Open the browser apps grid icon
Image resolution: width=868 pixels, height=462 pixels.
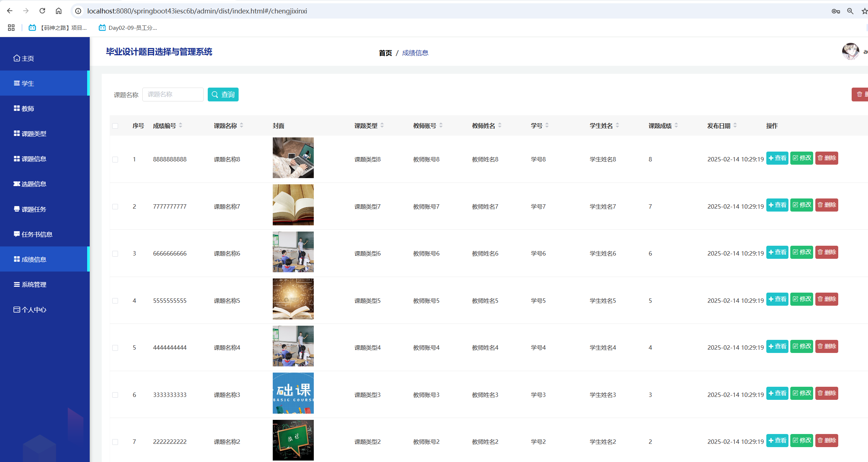tap(11, 28)
